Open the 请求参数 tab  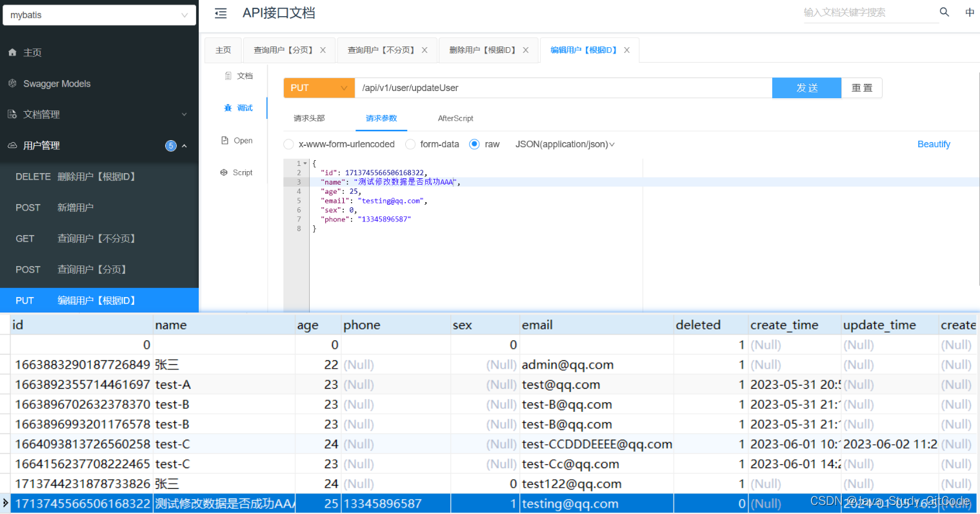[381, 118]
